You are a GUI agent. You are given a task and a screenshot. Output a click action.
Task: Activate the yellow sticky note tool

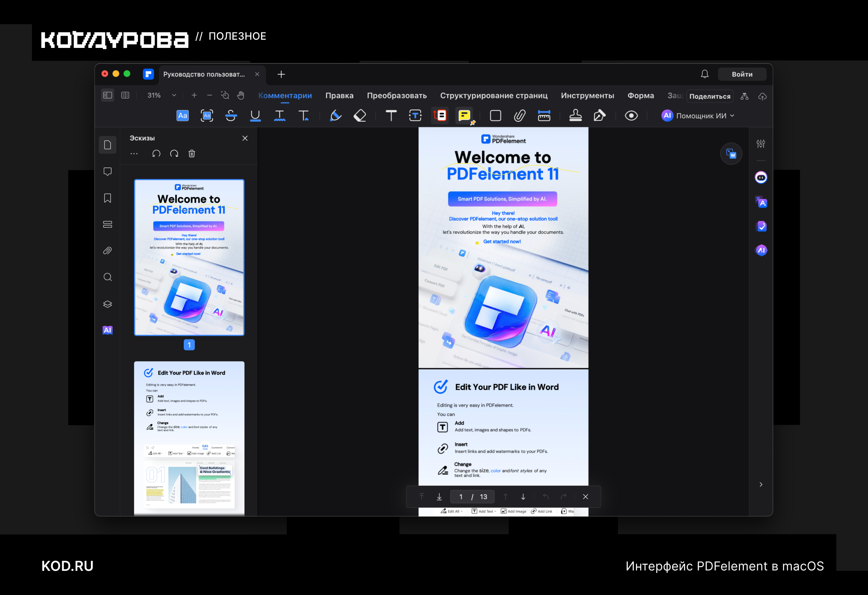point(464,116)
